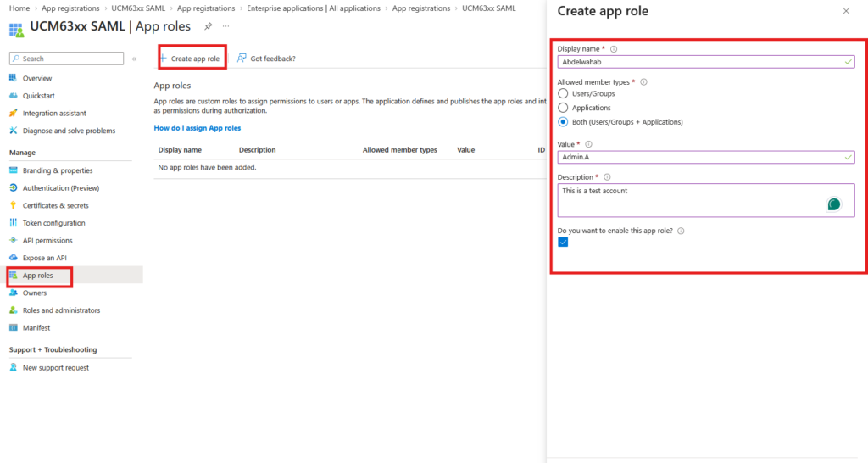The image size is (868, 463).
Task: Open the first UCM63xx SAML breadcrumb link
Action: click(138, 8)
